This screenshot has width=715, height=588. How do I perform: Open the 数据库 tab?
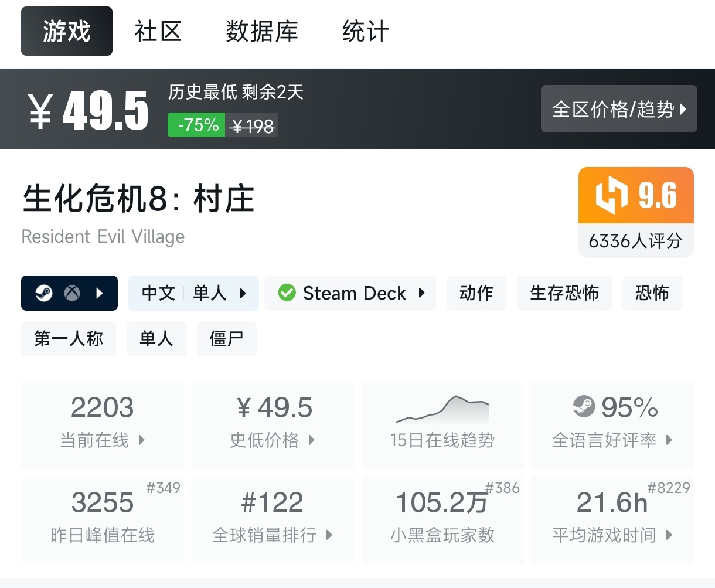click(262, 31)
